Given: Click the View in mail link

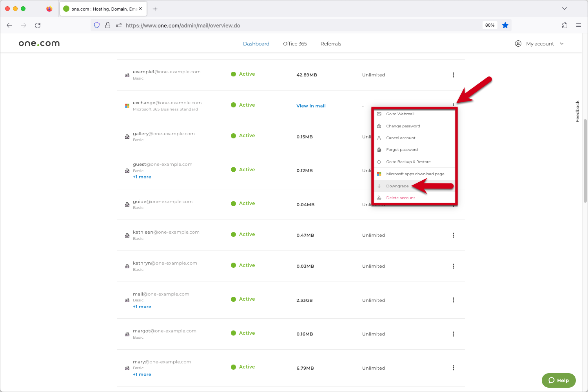Looking at the screenshot, I should 311,106.
